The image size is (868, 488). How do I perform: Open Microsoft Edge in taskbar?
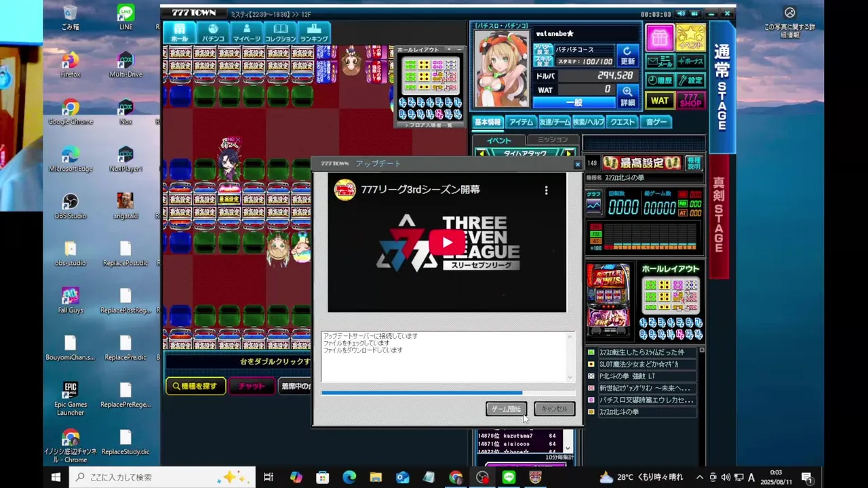(x=349, y=477)
